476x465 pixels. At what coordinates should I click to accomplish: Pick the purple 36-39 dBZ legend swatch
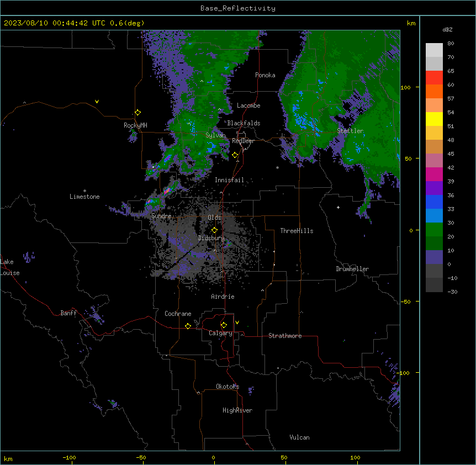point(434,188)
